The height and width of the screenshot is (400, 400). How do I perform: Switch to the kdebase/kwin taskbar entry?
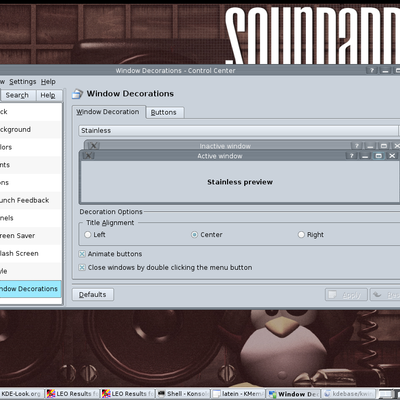click(x=348, y=394)
